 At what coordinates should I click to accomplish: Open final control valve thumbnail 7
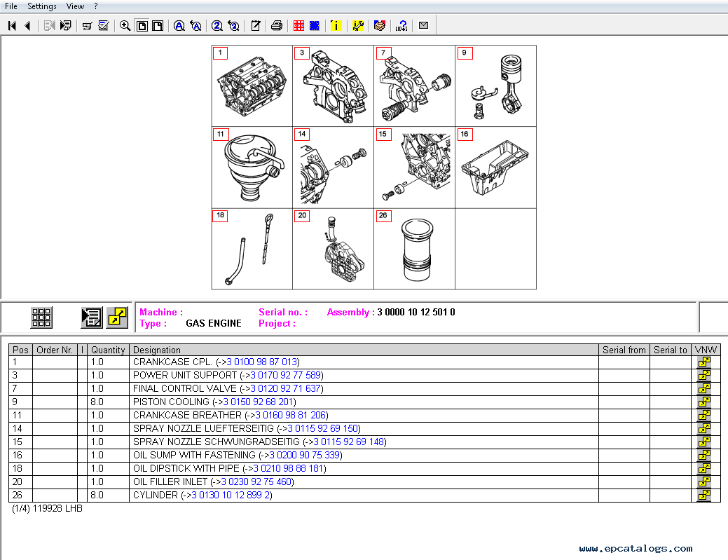415,86
